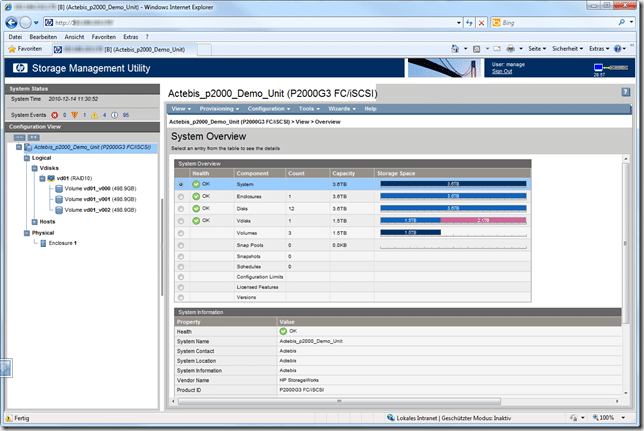
Task: Open the Help menu in utility bar
Action: [370, 109]
